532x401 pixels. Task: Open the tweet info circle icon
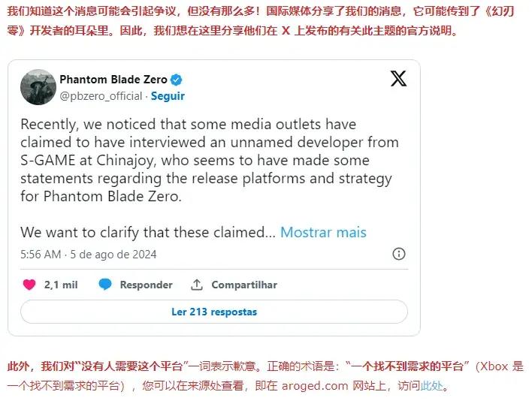click(399, 254)
